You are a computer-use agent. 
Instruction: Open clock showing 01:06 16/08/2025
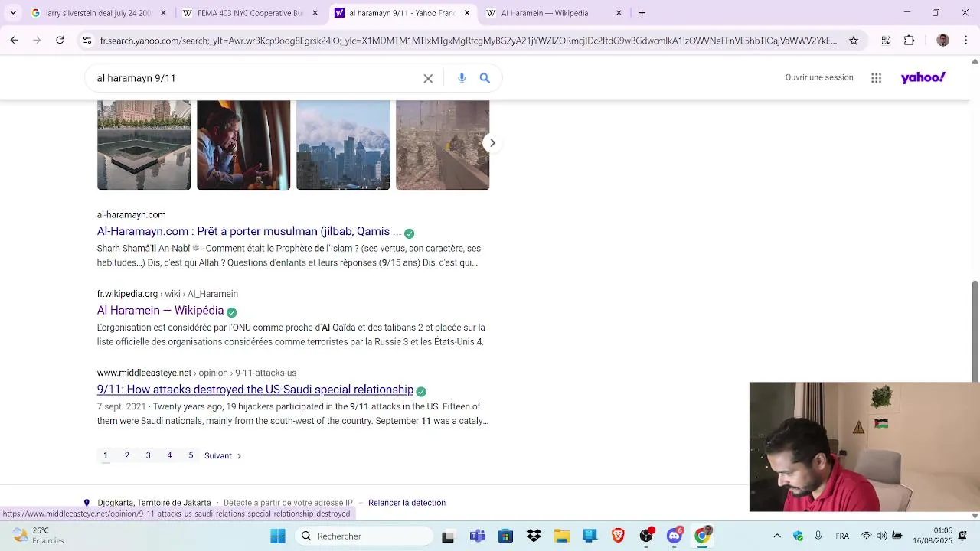coord(932,536)
